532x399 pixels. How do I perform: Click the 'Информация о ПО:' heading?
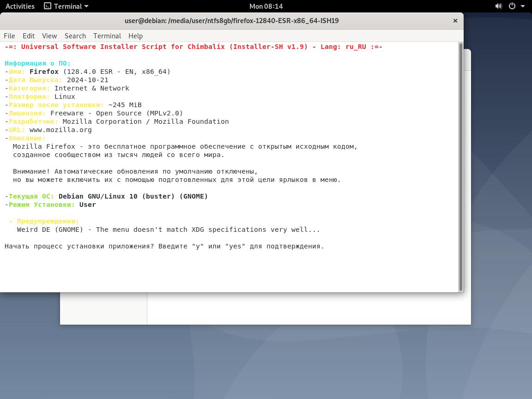pyautogui.click(x=38, y=63)
